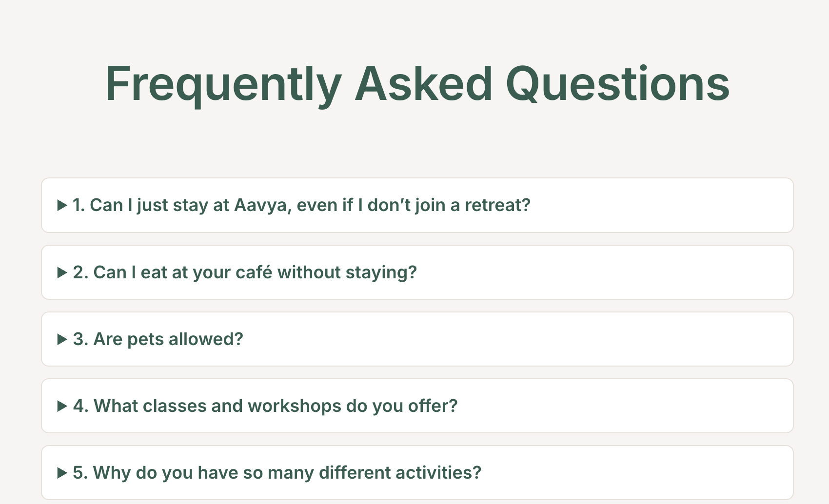Click blank right area of activities question card
The image size is (829, 504).
click(x=634, y=473)
